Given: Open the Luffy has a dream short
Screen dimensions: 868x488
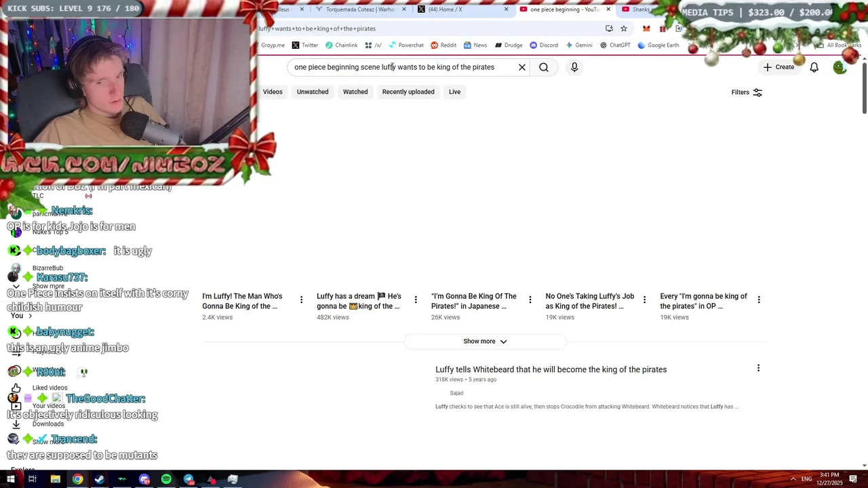Looking at the screenshot, I should click(x=359, y=301).
